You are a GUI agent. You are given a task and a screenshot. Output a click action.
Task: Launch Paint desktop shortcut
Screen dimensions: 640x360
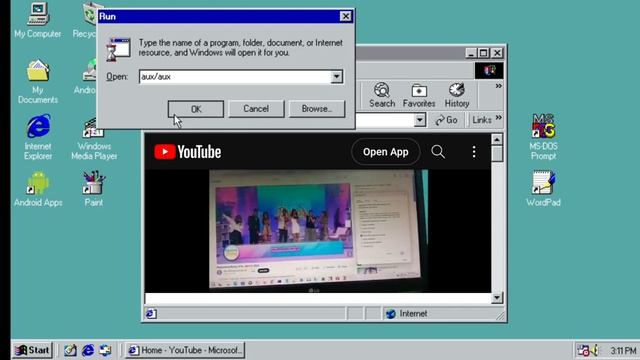point(94,188)
